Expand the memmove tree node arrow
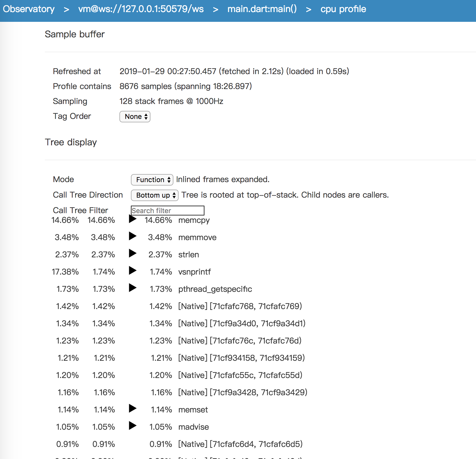The height and width of the screenshot is (459, 476). [x=132, y=236]
